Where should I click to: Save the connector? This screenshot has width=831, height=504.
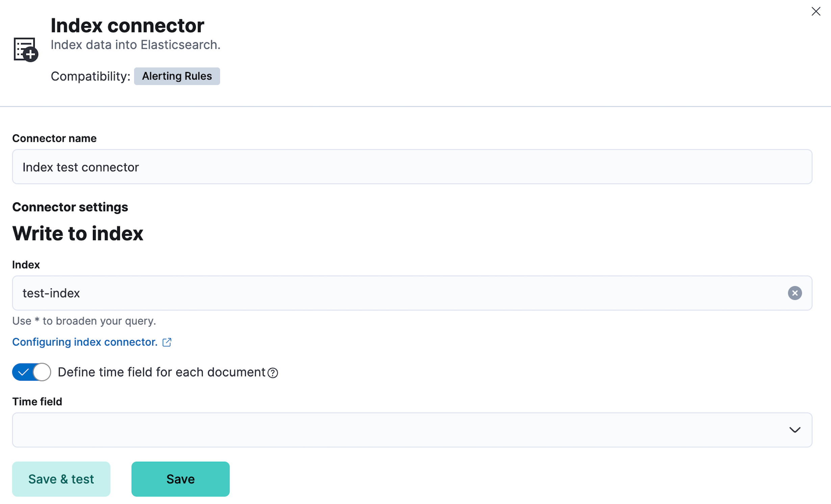click(180, 479)
